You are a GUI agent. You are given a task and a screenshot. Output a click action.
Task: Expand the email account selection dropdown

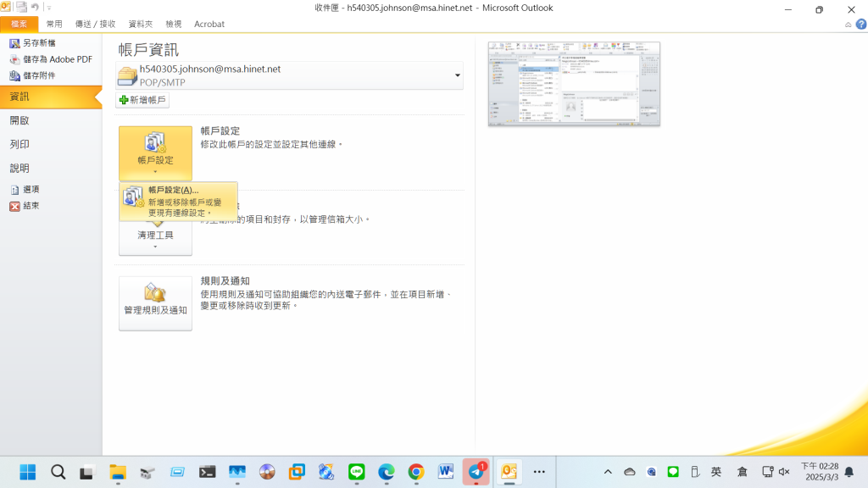click(x=458, y=75)
